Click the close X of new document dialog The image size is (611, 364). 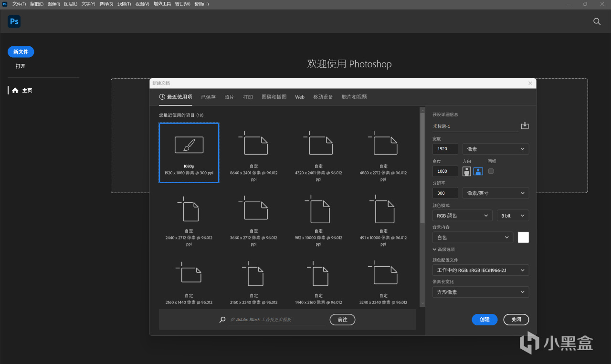530,83
